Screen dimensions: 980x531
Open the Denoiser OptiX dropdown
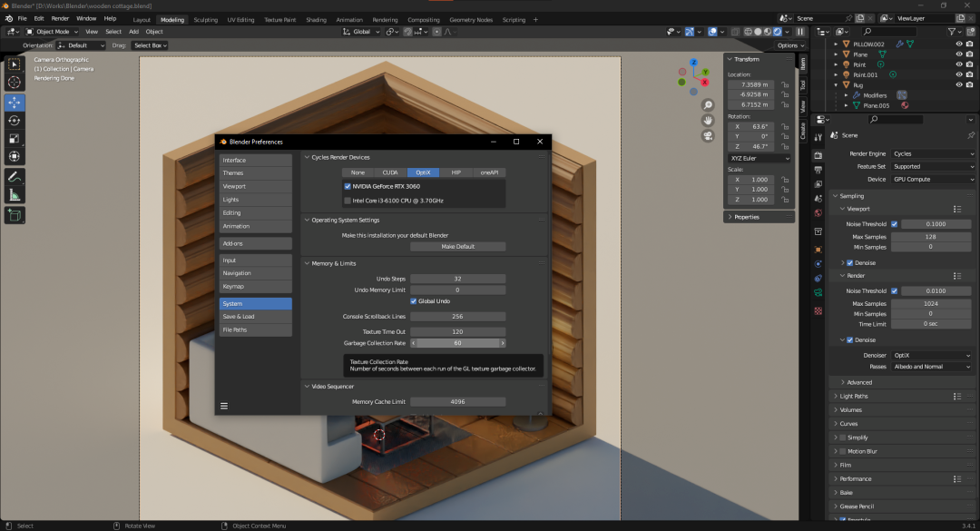click(931, 355)
